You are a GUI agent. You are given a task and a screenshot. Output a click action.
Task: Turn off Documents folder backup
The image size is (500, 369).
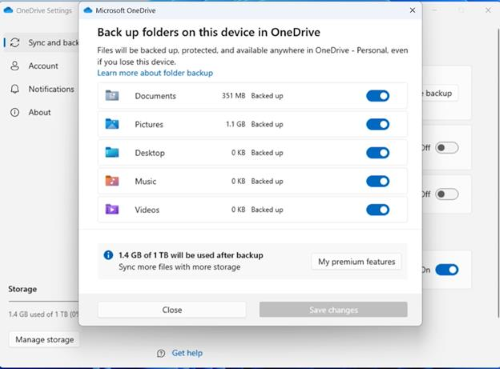click(378, 96)
